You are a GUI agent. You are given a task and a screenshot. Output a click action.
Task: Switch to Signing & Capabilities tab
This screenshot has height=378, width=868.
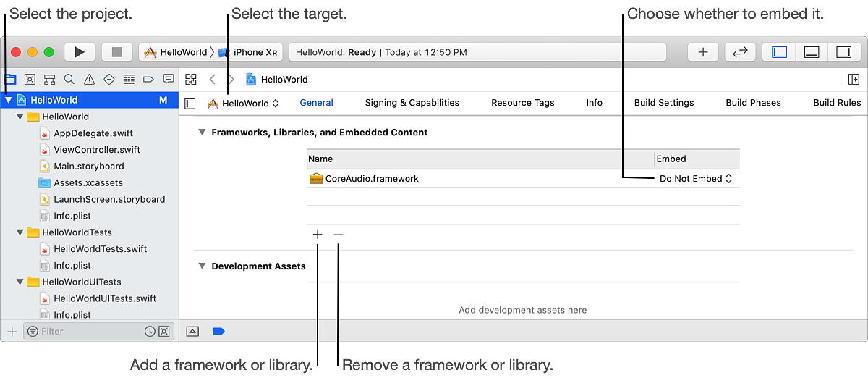pyautogui.click(x=412, y=103)
